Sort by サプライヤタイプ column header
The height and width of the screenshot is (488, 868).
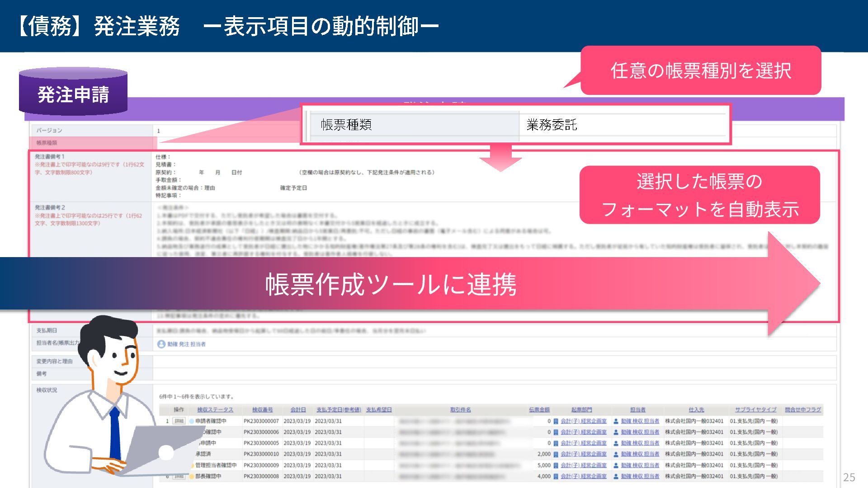pyautogui.click(x=755, y=410)
